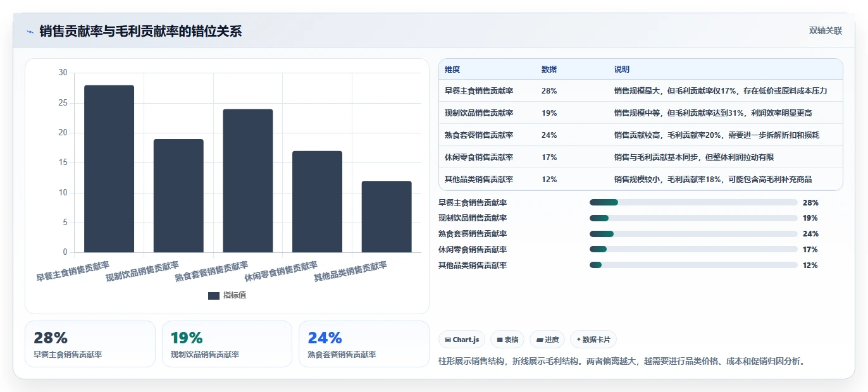The image size is (868, 392).
Task: Select the 进度 tag chip
Action: click(x=547, y=340)
